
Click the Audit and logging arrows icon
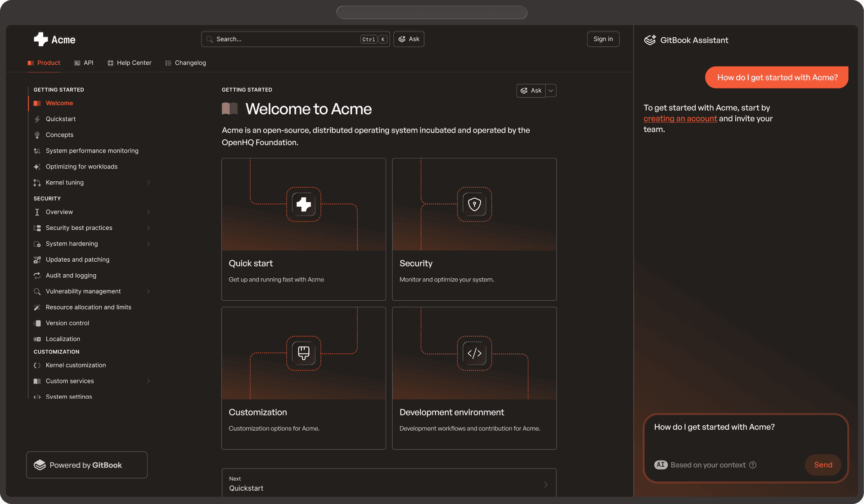[37, 276]
